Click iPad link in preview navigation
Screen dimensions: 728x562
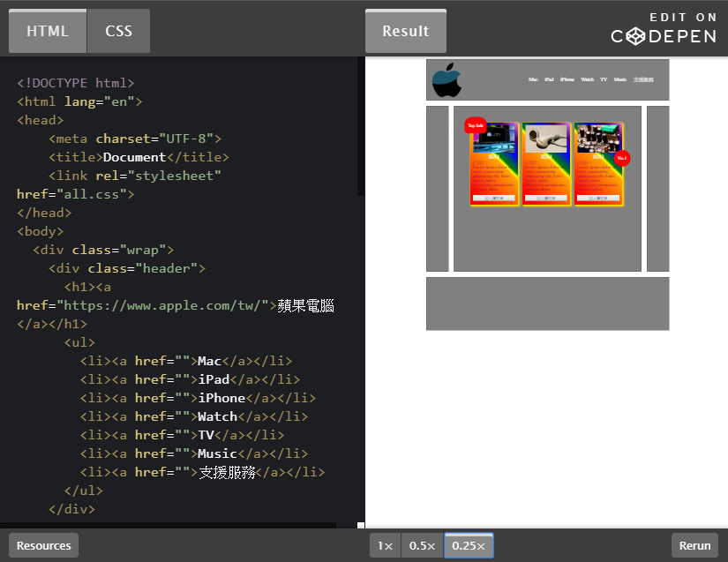coord(549,79)
